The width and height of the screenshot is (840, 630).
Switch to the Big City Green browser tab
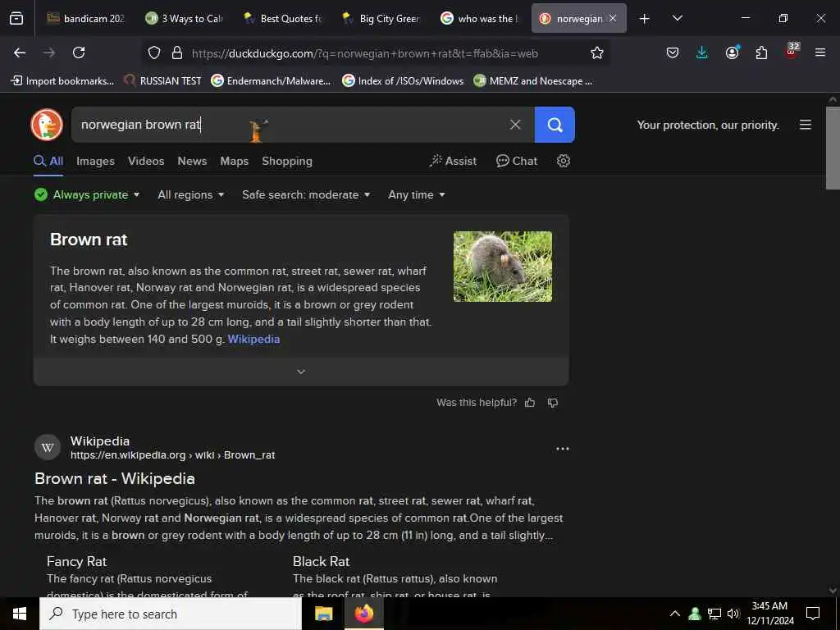381,19
